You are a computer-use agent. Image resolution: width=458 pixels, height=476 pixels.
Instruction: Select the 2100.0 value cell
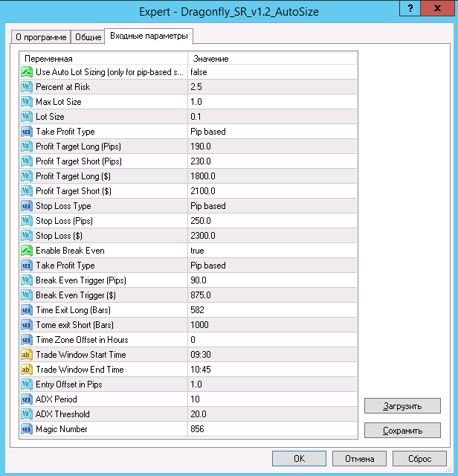272,191
